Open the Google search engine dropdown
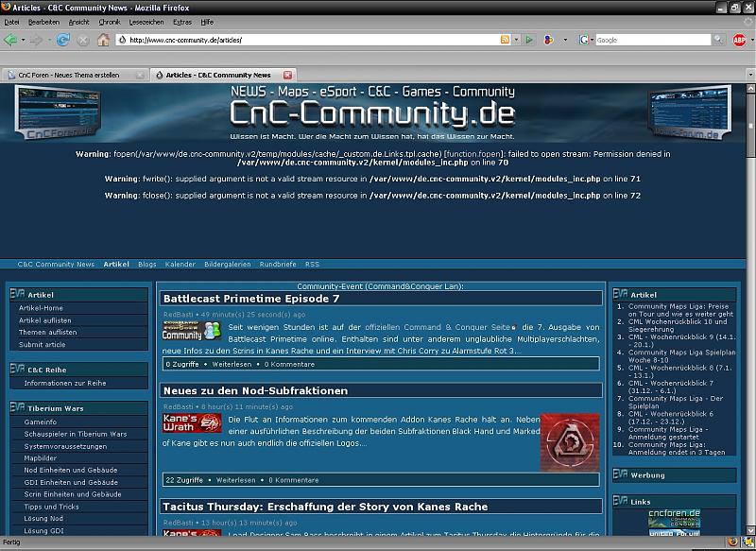 [x=593, y=40]
